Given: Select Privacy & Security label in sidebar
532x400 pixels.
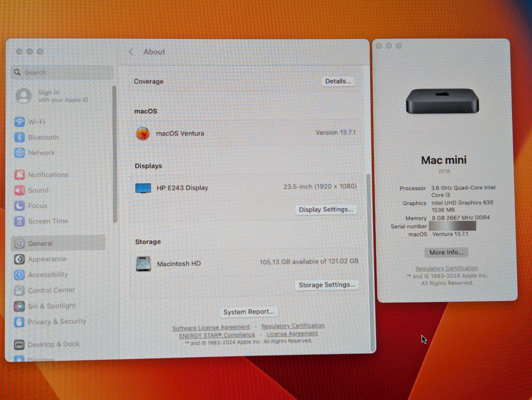Looking at the screenshot, I should click(57, 321).
